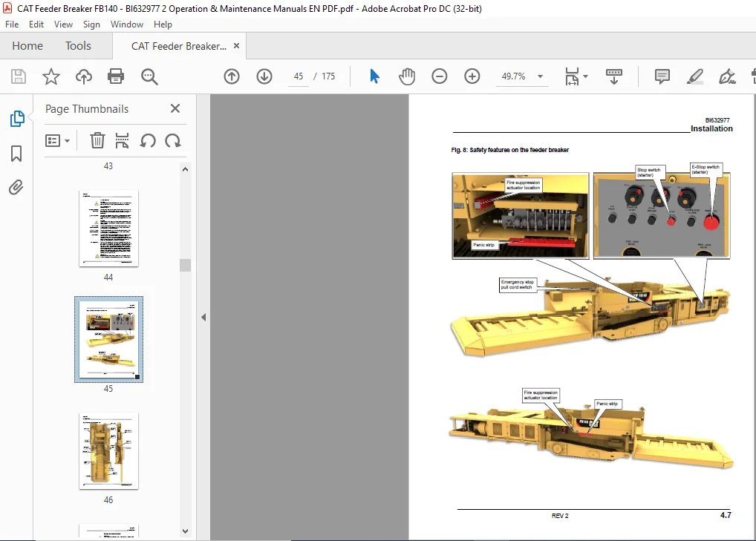
Task: Activate the Hand pan tool
Action: 407,76
